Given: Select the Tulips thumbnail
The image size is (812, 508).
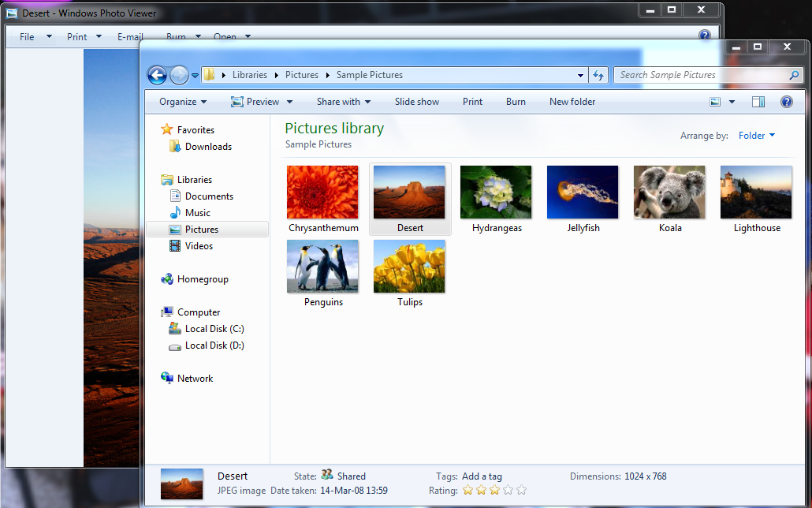Looking at the screenshot, I should click(409, 266).
